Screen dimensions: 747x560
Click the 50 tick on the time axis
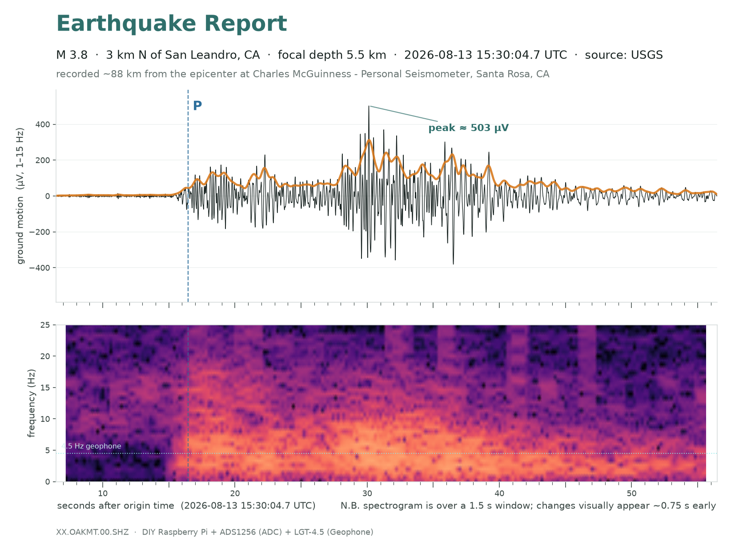coord(631,494)
